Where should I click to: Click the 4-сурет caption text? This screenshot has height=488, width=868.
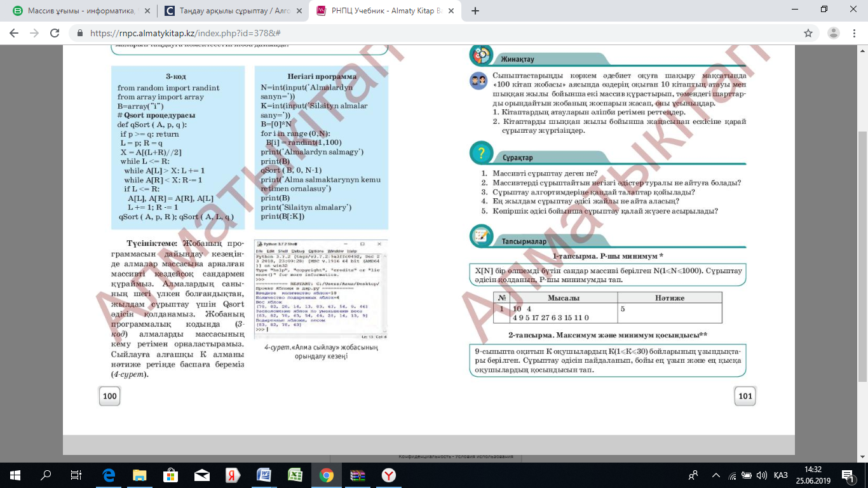(x=321, y=352)
